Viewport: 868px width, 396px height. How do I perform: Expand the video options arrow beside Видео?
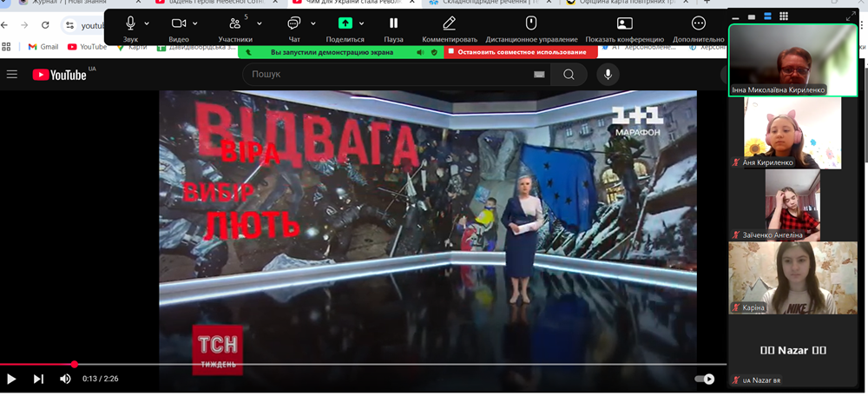pyautogui.click(x=194, y=23)
